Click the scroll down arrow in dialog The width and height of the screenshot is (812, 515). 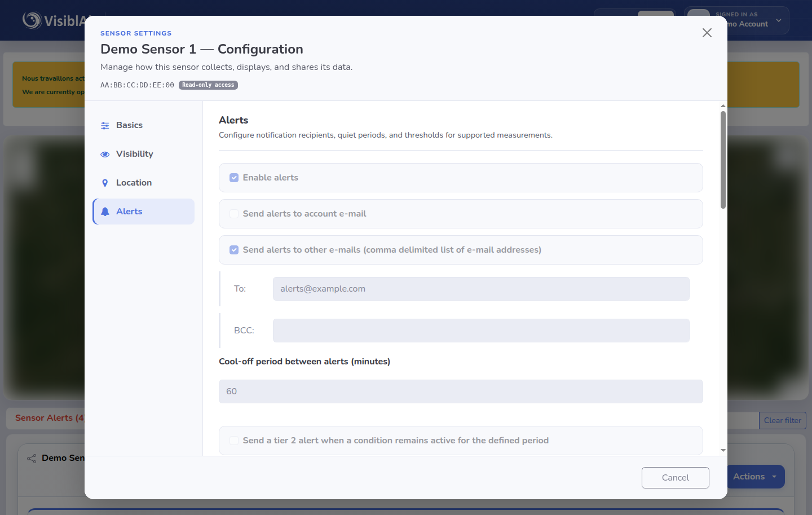tap(723, 451)
